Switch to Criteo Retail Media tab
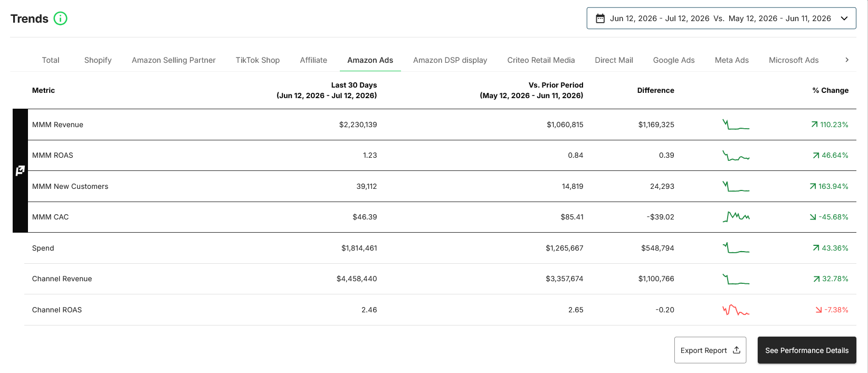 [541, 60]
